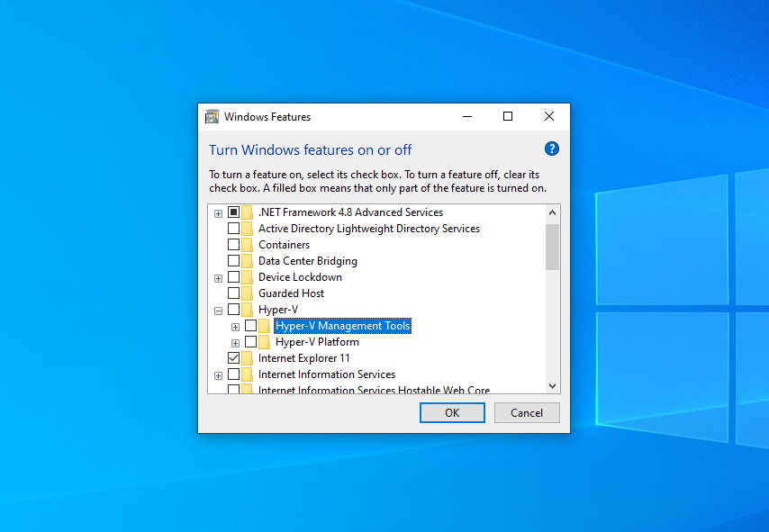Toggle the .NET Framework 4.8 Advanced Services checkbox

pyautogui.click(x=233, y=212)
